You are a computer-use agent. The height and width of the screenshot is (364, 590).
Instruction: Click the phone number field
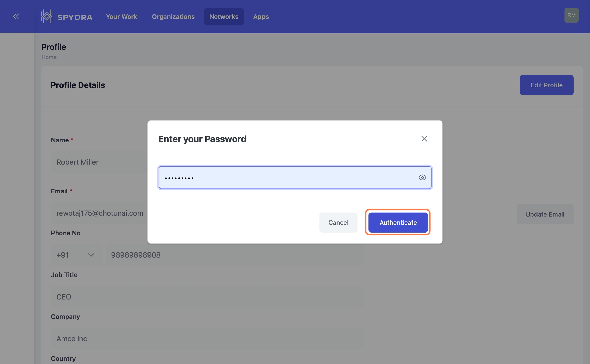tap(235, 255)
